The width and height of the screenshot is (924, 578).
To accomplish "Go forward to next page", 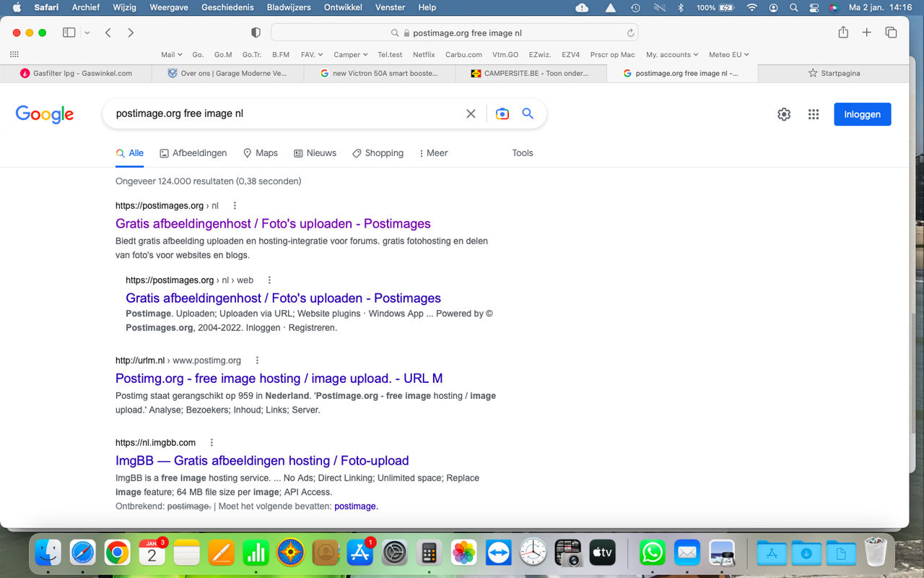I will [131, 33].
